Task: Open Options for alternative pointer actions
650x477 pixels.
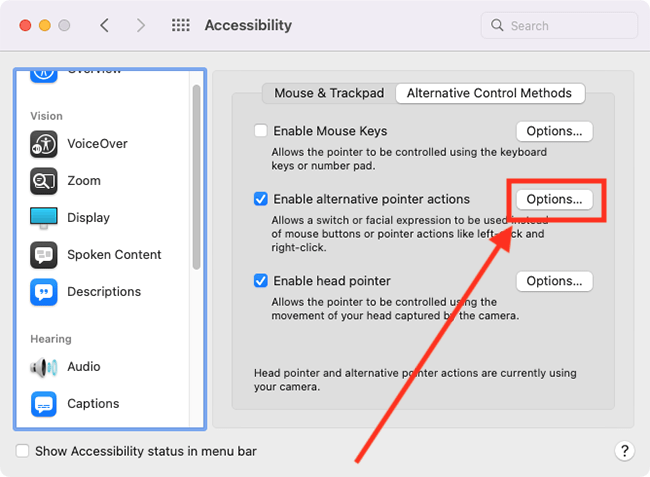Action: click(554, 199)
